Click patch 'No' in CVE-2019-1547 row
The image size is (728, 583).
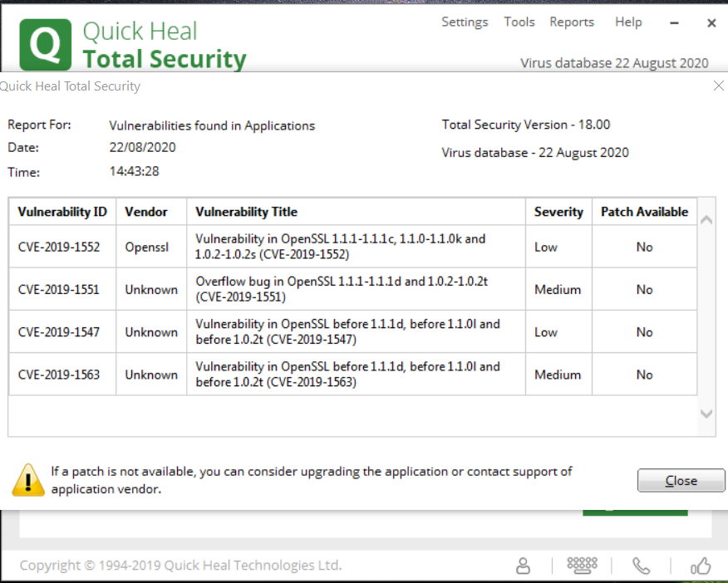point(644,332)
